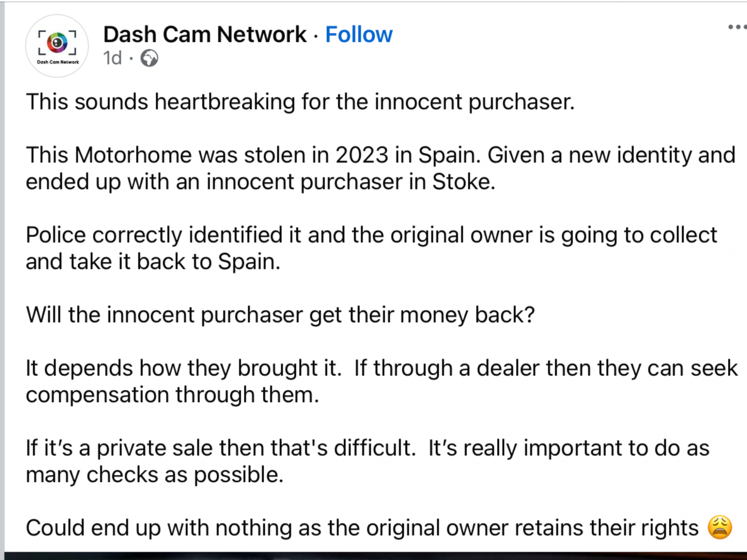Click the 'Motorhome was stolen in 2023' paragraph
The width and height of the screenshot is (747, 560).
pos(381,168)
